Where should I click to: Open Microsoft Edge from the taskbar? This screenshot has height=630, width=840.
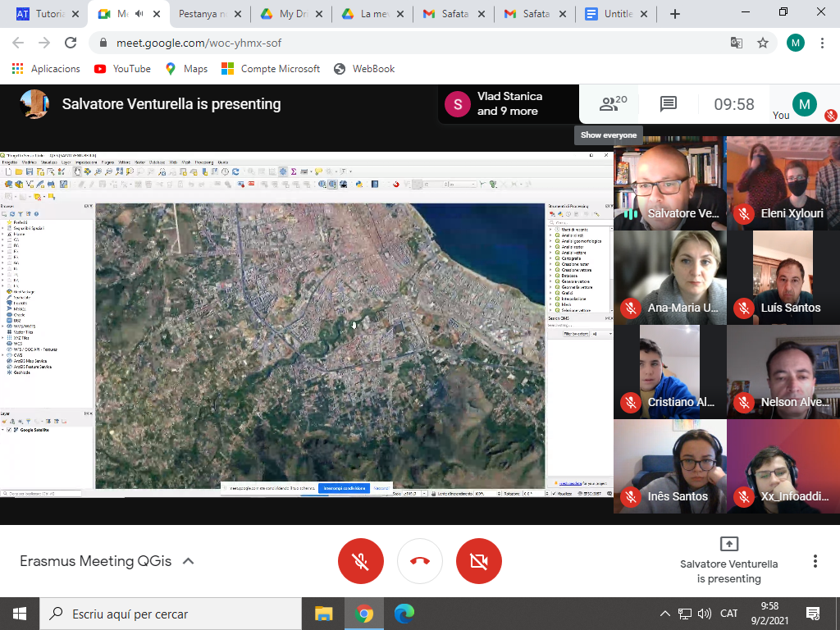(404, 613)
